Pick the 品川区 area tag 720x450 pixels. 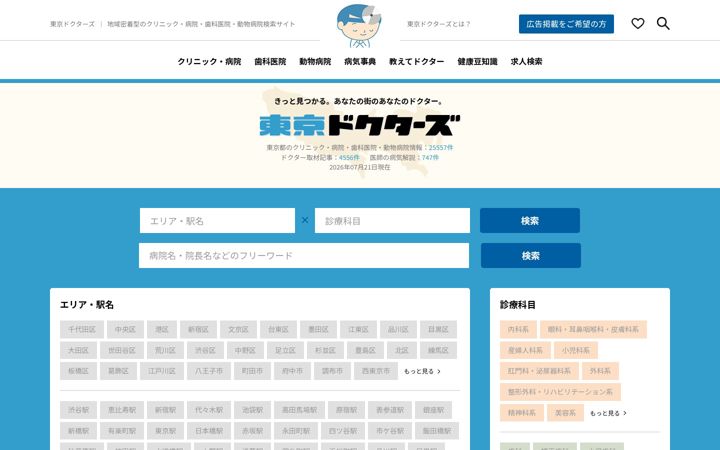pyautogui.click(x=398, y=329)
